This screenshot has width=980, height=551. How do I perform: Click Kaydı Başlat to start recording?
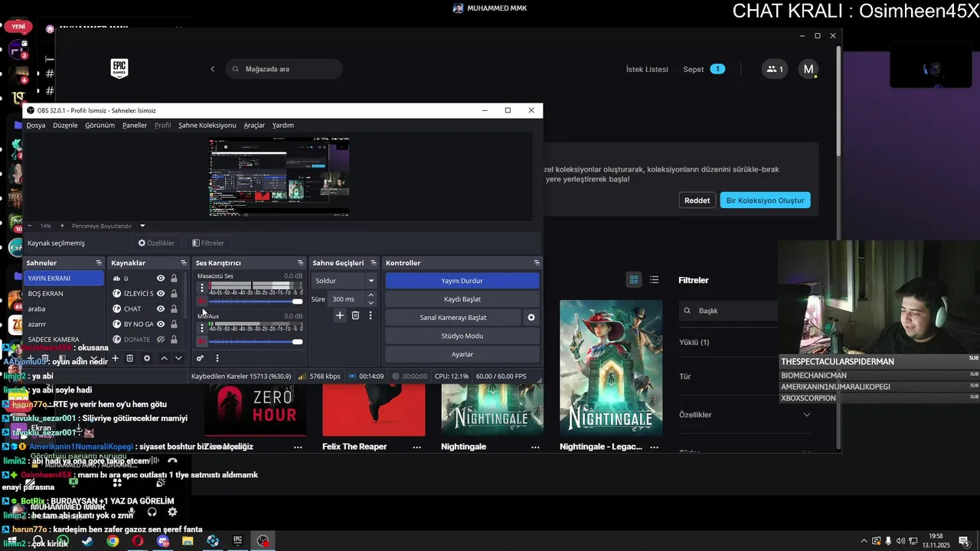[x=462, y=299]
